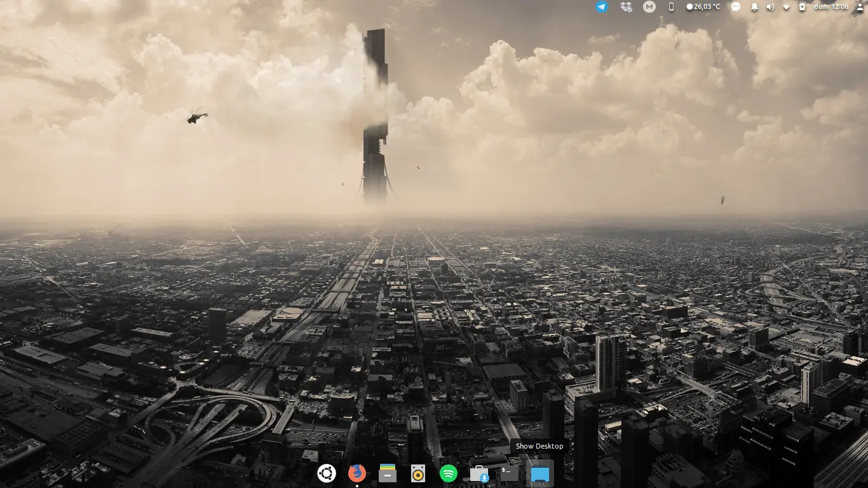The width and height of the screenshot is (868, 488).
Task: Launch Spotify from the dock
Action: pos(449,473)
